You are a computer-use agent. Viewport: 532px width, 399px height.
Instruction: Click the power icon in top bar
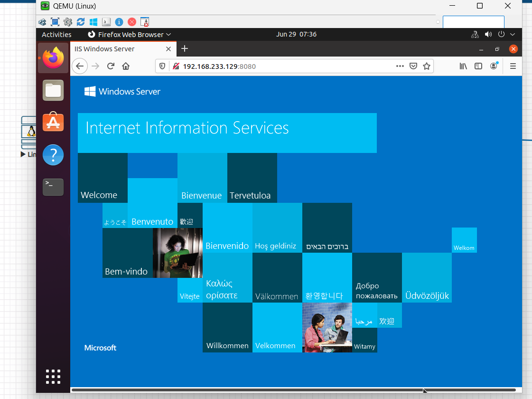click(501, 34)
